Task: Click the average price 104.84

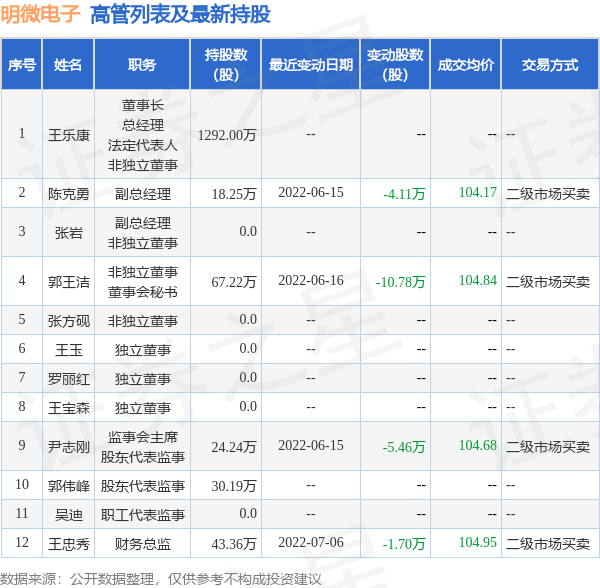Action: [478, 280]
